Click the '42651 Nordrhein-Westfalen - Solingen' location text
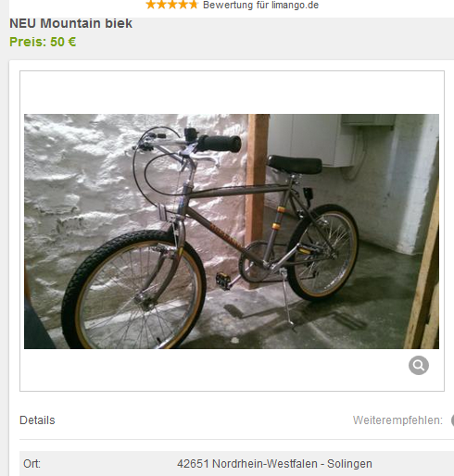Screen dimensions: 454x476 pos(274,464)
